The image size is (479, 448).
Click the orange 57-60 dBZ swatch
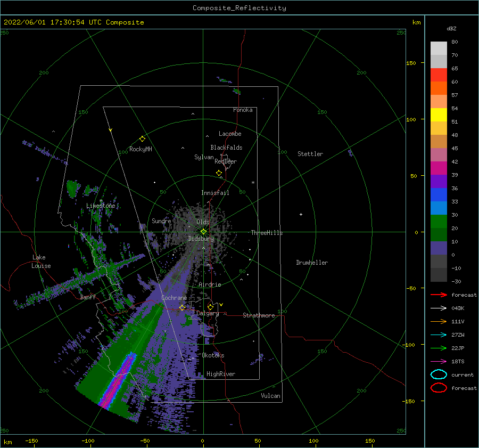tap(439, 88)
